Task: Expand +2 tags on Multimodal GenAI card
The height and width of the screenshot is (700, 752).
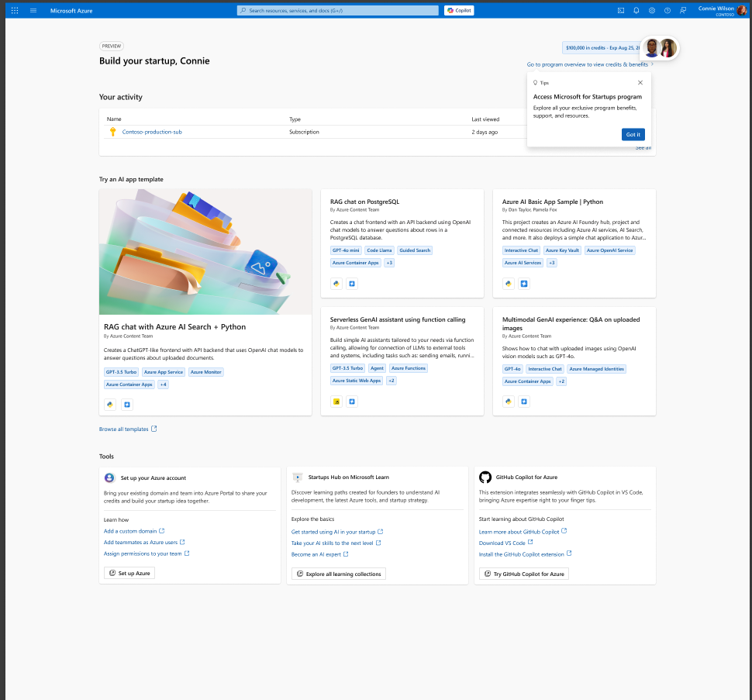Action: pyautogui.click(x=561, y=381)
